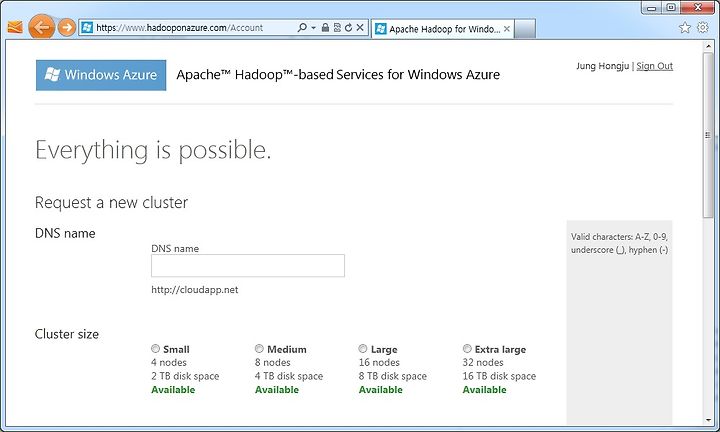Open the address bar autocomplete dropdown arrow

tap(314, 28)
